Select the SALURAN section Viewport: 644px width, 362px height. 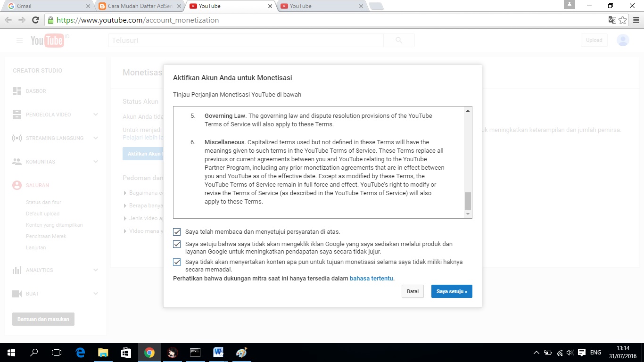pyautogui.click(x=37, y=185)
